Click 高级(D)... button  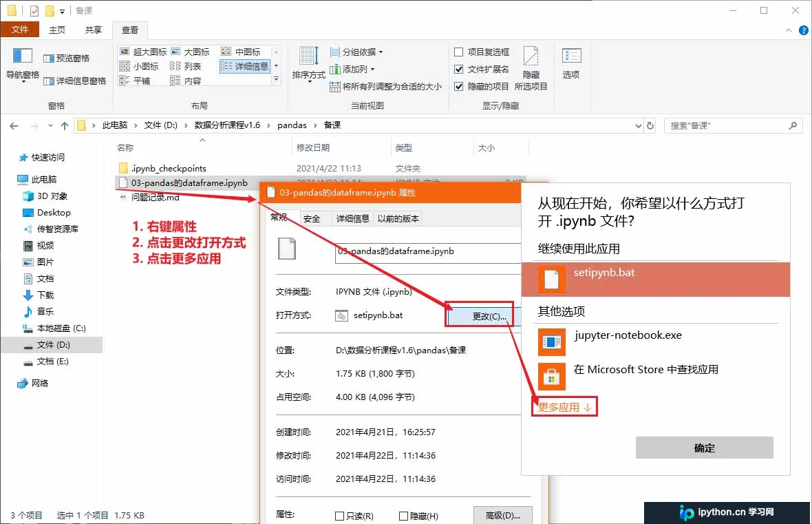pos(502,516)
